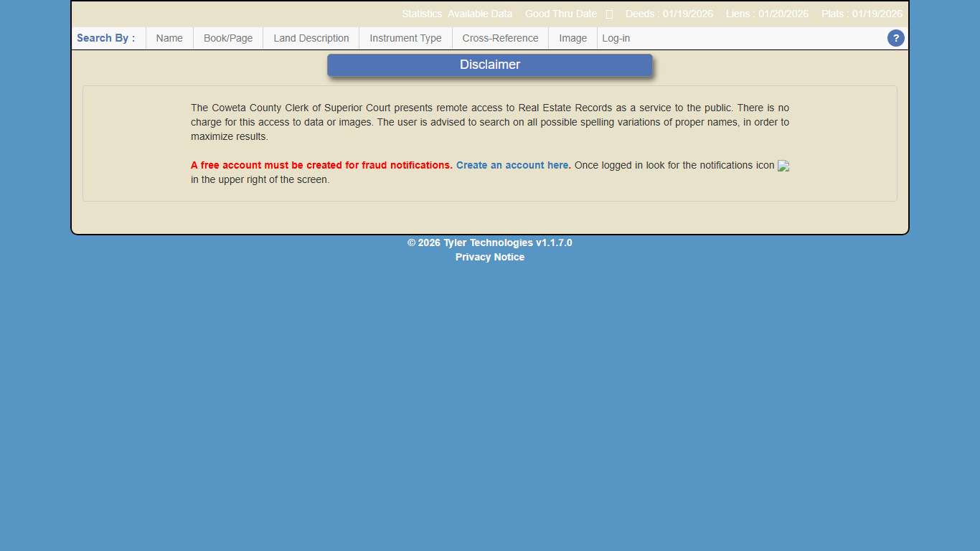Go to the Image search tab
Viewport: 980px width, 551px height.
tap(573, 39)
